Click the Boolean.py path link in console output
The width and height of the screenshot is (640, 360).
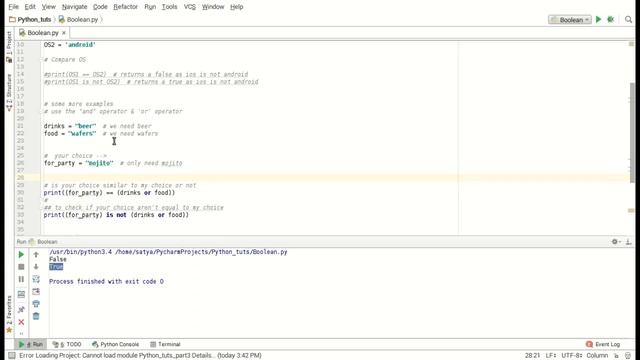click(x=201, y=252)
